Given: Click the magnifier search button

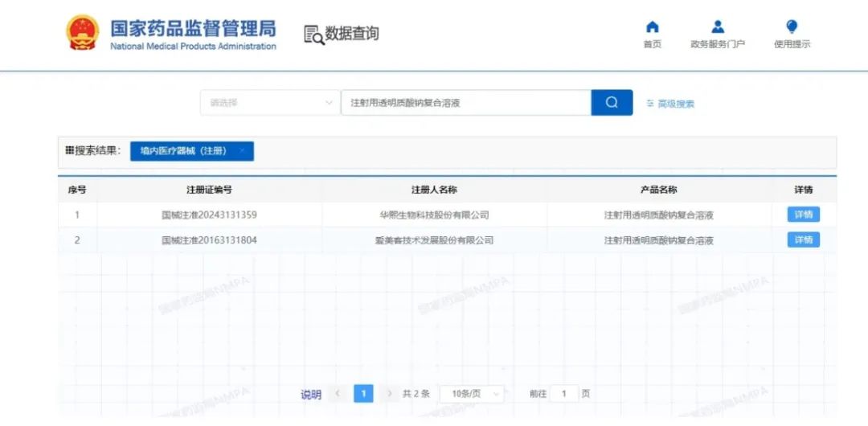Looking at the screenshot, I should 612,103.
